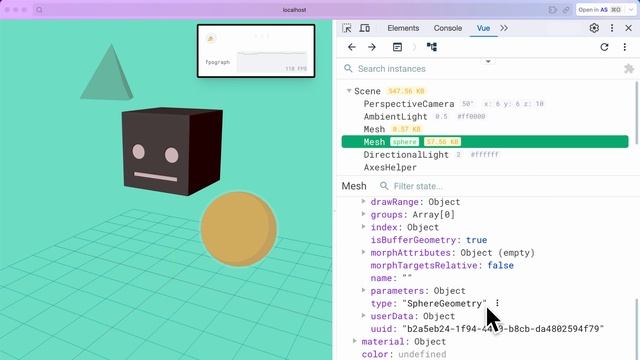The height and width of the screenshot is (360, 640).
Task: Close the DevTools panel
Action: (x=629, y=28)
